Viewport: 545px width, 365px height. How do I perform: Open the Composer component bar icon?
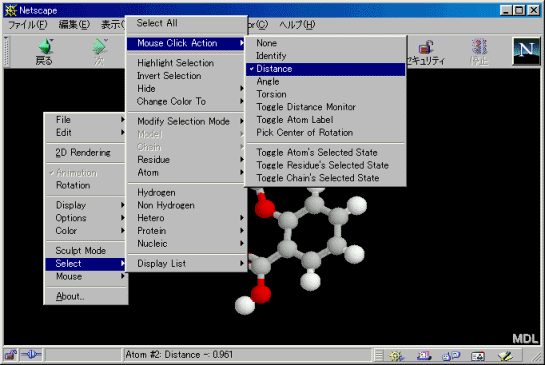(x=505, y=356)
